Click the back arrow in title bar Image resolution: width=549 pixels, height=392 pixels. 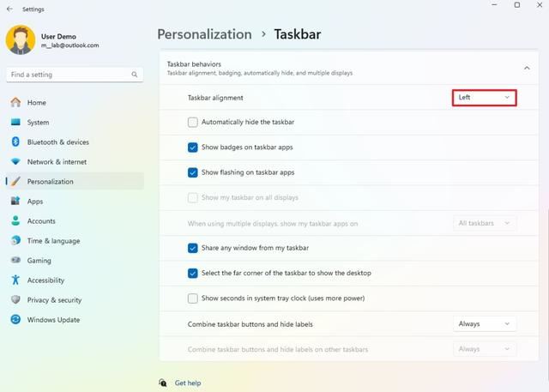tap(9, 7)
